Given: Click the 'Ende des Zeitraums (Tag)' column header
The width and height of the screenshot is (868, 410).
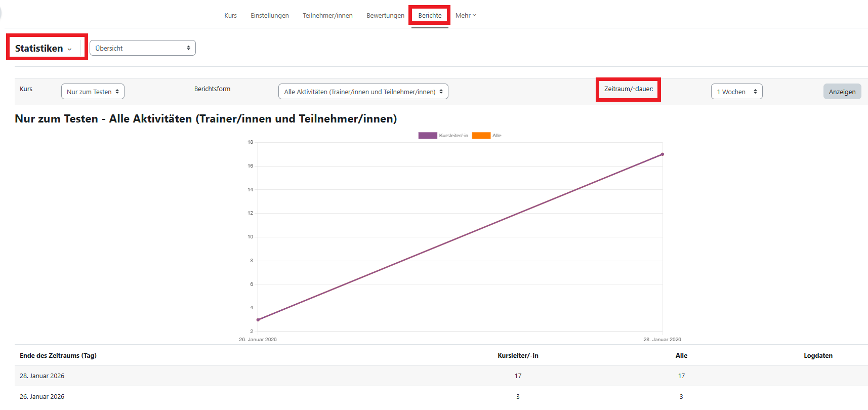Looking at the screenshot, I should point(58,356).
